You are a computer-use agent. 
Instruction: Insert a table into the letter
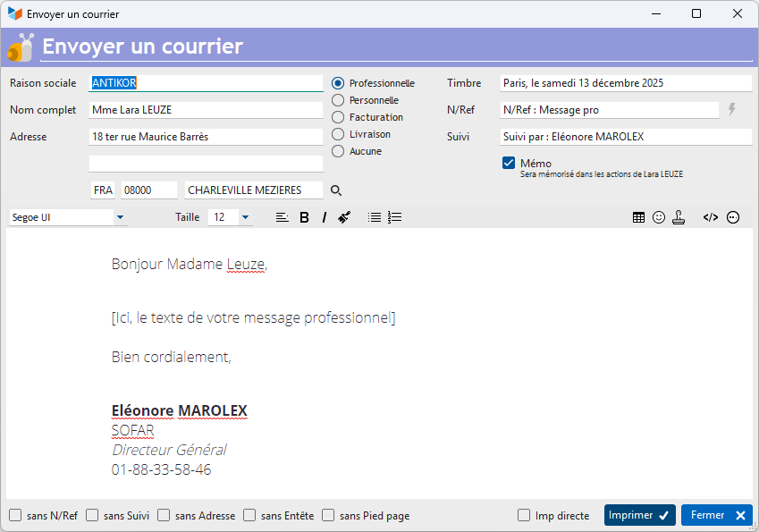[x=638, y=217]
